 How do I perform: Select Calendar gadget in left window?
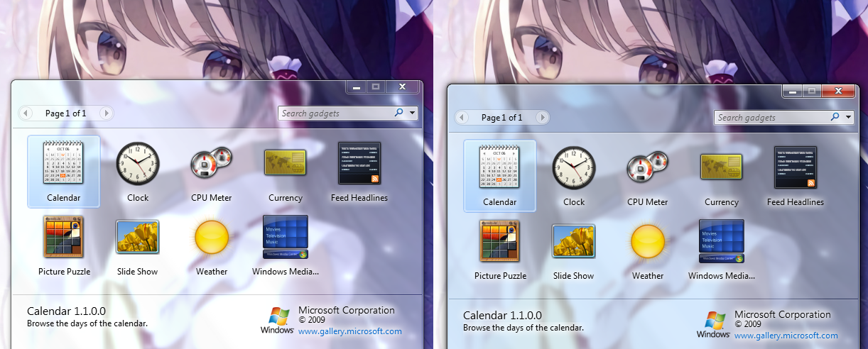coord(64,172)
